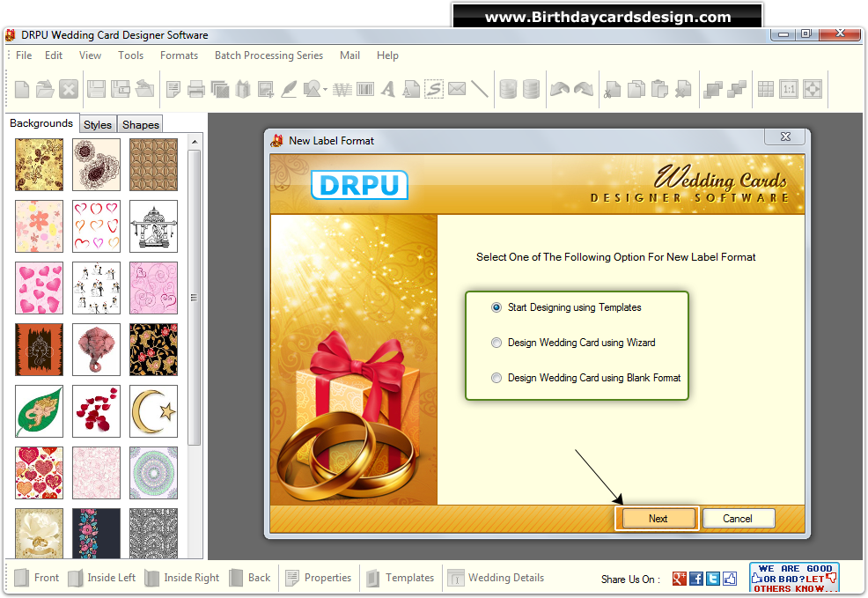The width and height of the screenshot is (868, 598).
Task: Click the fit to window arrows icon
Action: tap(812, 89)
